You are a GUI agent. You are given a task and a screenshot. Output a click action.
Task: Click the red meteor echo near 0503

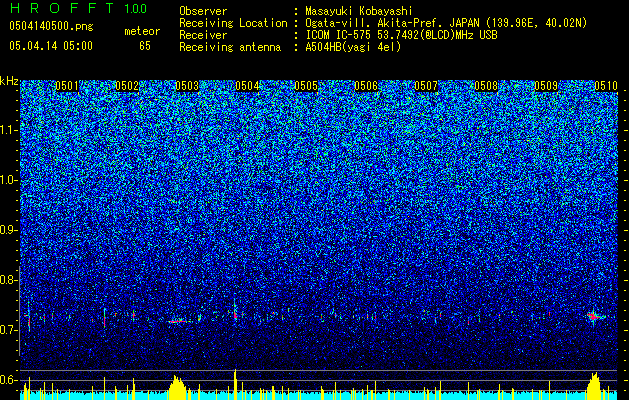click(x=177, y=321)
